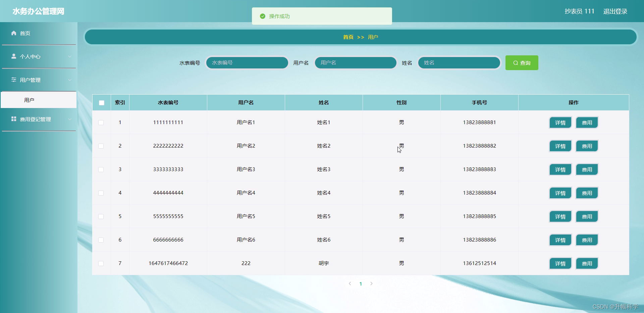Check the checkbox for row 1
The width and height of the screenshot is (644, 313).
(x=101, y=123)
